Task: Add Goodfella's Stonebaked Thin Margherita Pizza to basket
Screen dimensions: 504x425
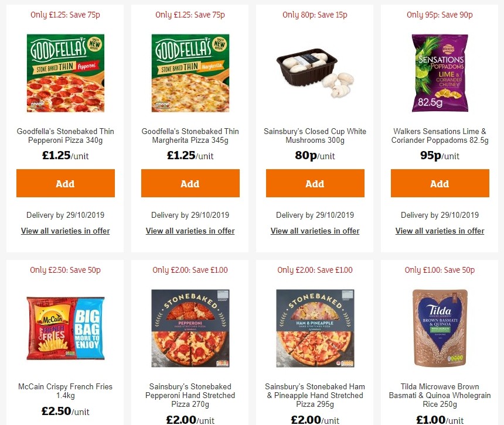Action: [190, 183]
